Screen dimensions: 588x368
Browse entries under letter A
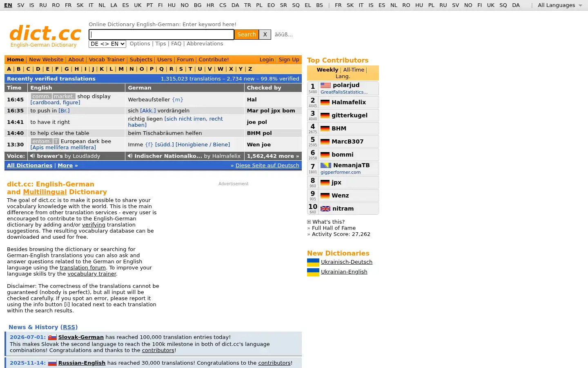click(9, 69)
